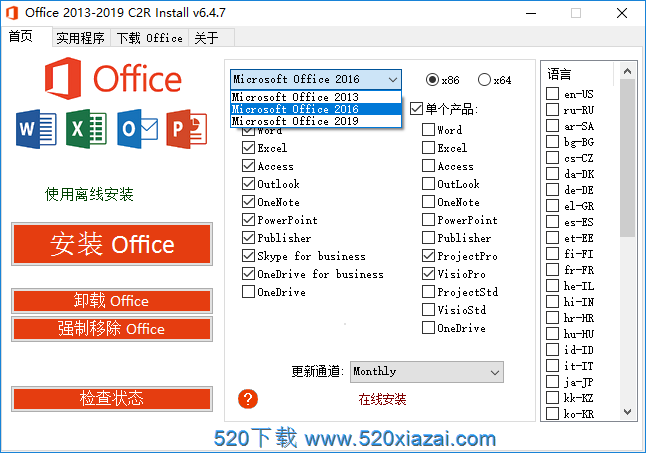Click the Outlook application icon

pyautogui.click(x=137, y=129)
